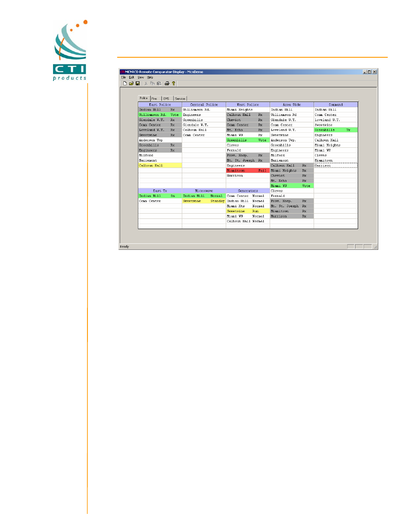The width and height of the screenshot is (411, 532).
Task: Click the Central Police column header
Action: tap(204, 105)
